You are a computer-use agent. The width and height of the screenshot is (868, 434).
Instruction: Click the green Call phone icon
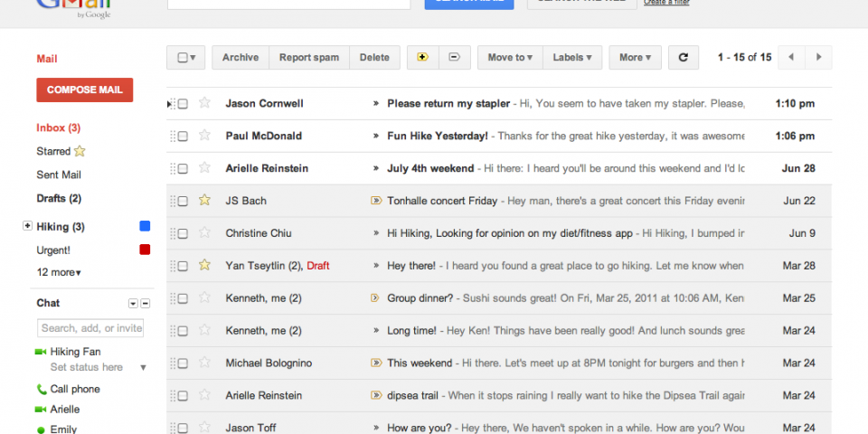pyautogui.click(x=42, y=390)
